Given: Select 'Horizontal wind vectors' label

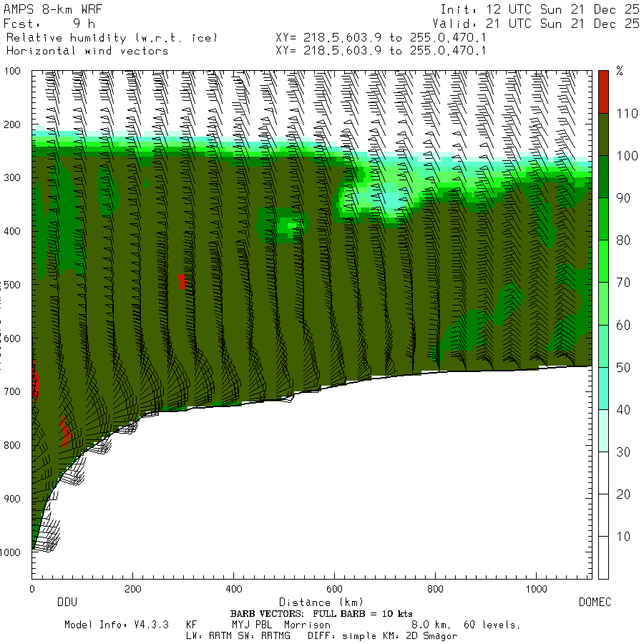Looking at the screenshot, I should pos(87,51).
